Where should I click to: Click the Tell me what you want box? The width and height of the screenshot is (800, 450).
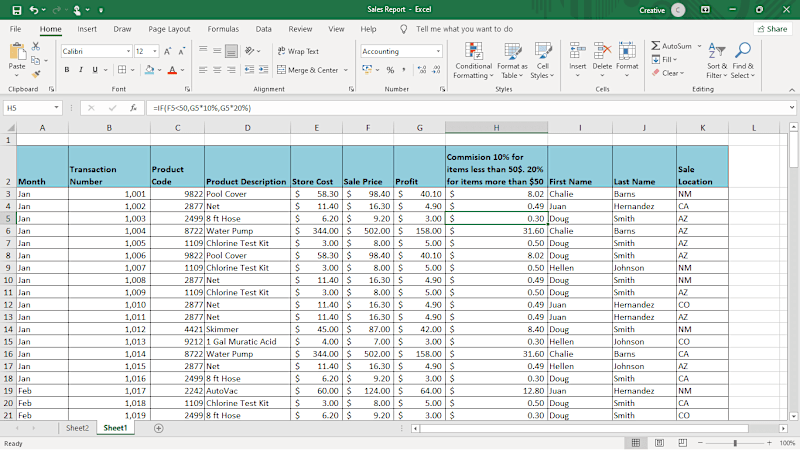point(464,29)
